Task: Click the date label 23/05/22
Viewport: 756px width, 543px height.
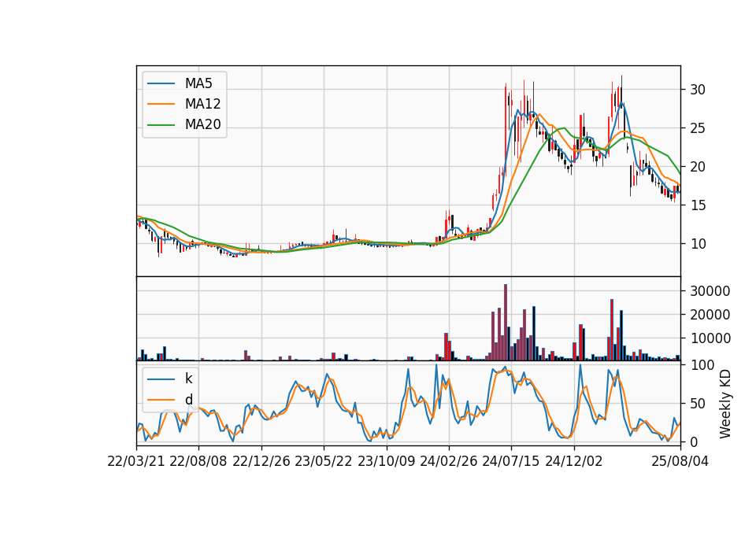Action: click(x=324, y=462)
